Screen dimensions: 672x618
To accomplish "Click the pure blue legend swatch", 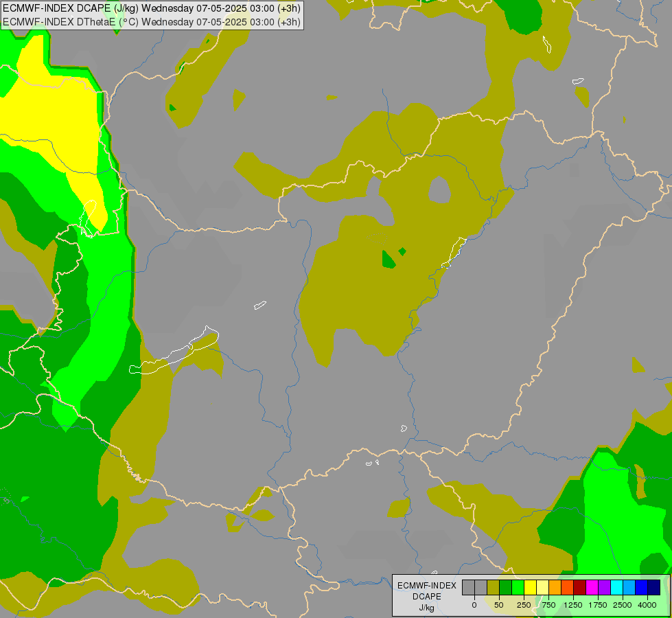I will pos(642,587).
